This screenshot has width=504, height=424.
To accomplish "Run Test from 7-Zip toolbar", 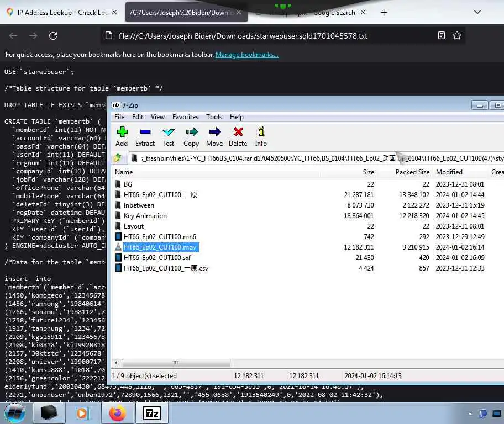I will [x=168, y=136].
